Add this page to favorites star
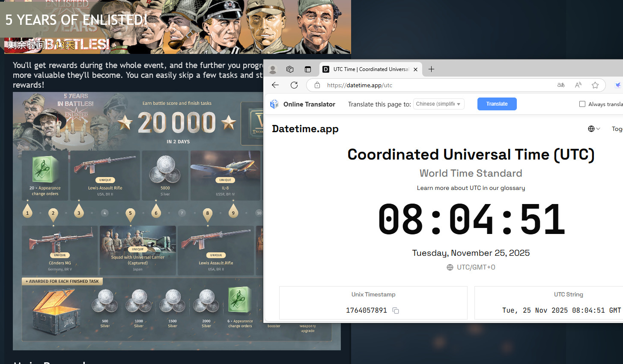The image size is (623, 364). click(595, 85)
